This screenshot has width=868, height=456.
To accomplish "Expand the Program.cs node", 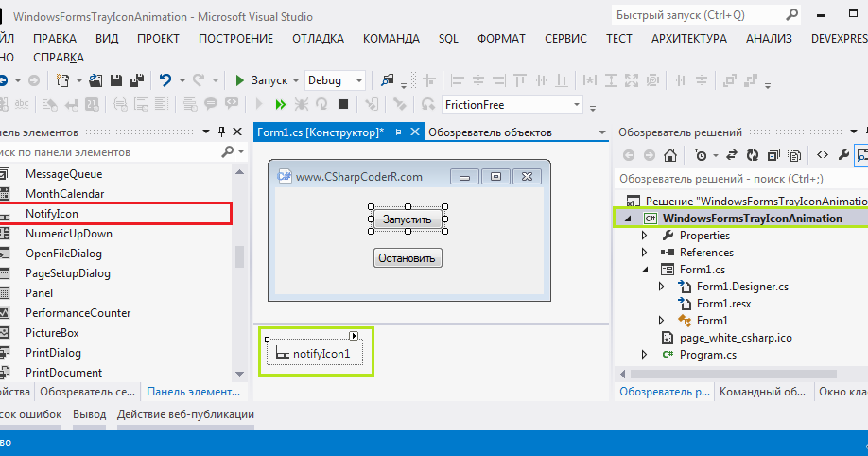I will [x=644, y=355].
